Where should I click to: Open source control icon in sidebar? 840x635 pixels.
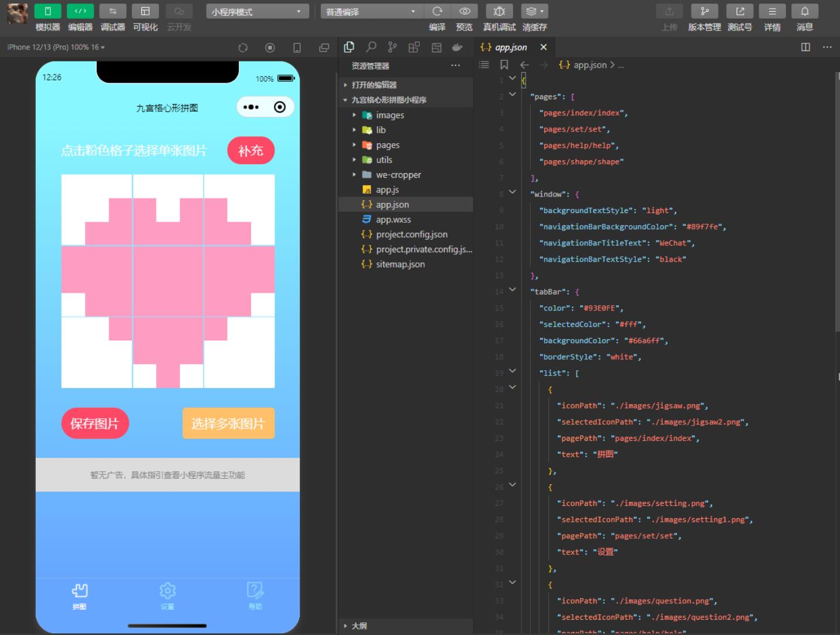pyautogui.click(x=392, y=47)
